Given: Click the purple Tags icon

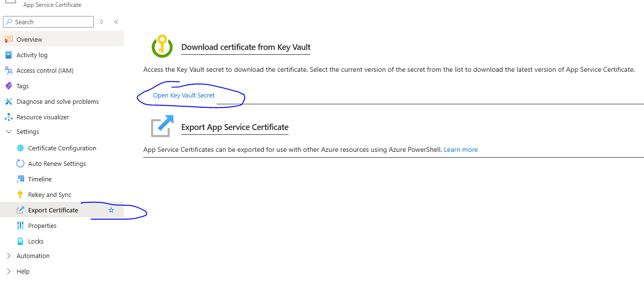Looking at the screenshot, I should (x=8, y=86).
